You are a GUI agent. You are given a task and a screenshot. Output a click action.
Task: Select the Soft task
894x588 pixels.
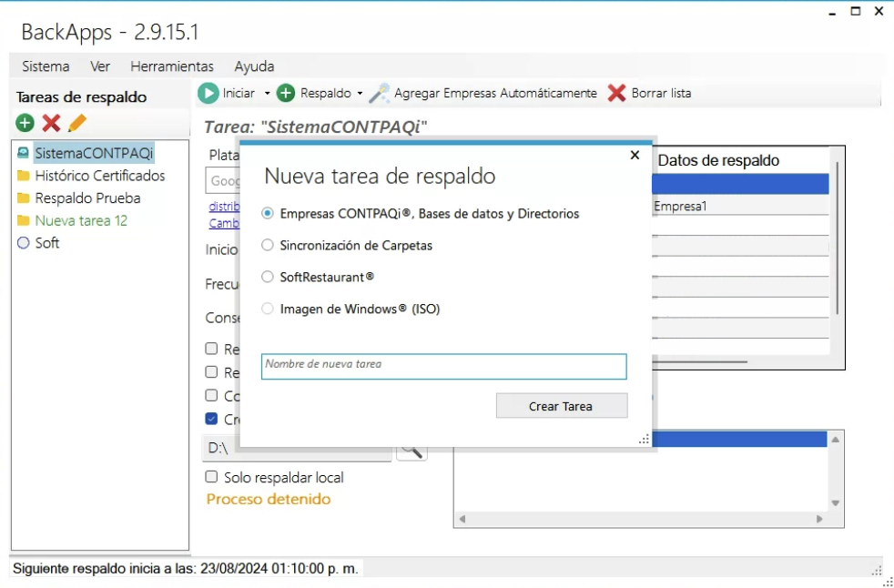point(47,243)
